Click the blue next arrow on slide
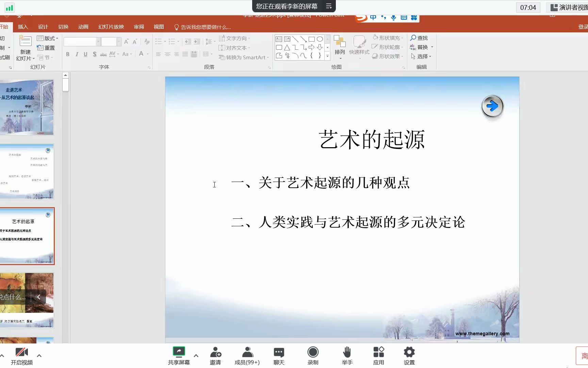This screenshot has width=588, height=368. [x=492, y=106]
